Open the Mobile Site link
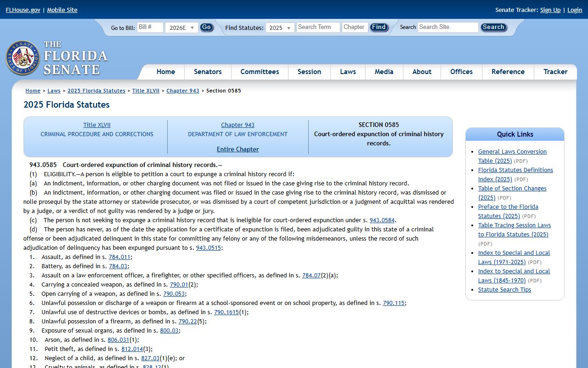The width and height of the screenshot is (588, 368). click(x=62, y=10)
